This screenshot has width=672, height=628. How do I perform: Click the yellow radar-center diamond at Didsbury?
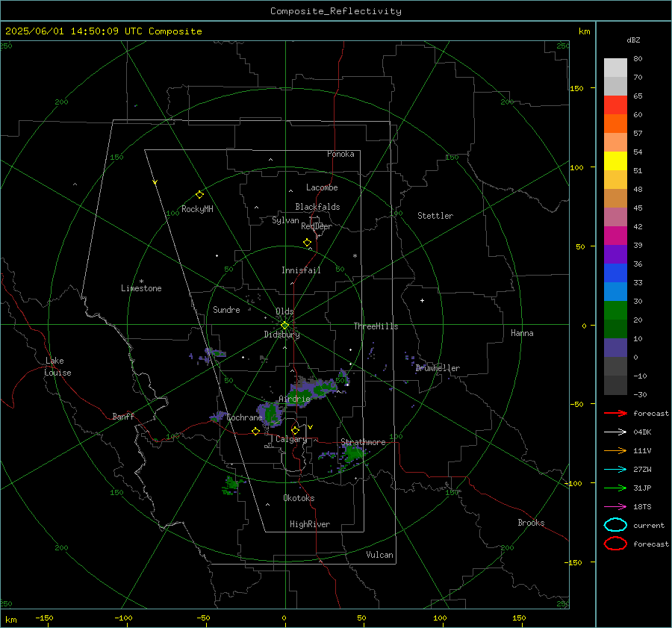coord(284,326)
